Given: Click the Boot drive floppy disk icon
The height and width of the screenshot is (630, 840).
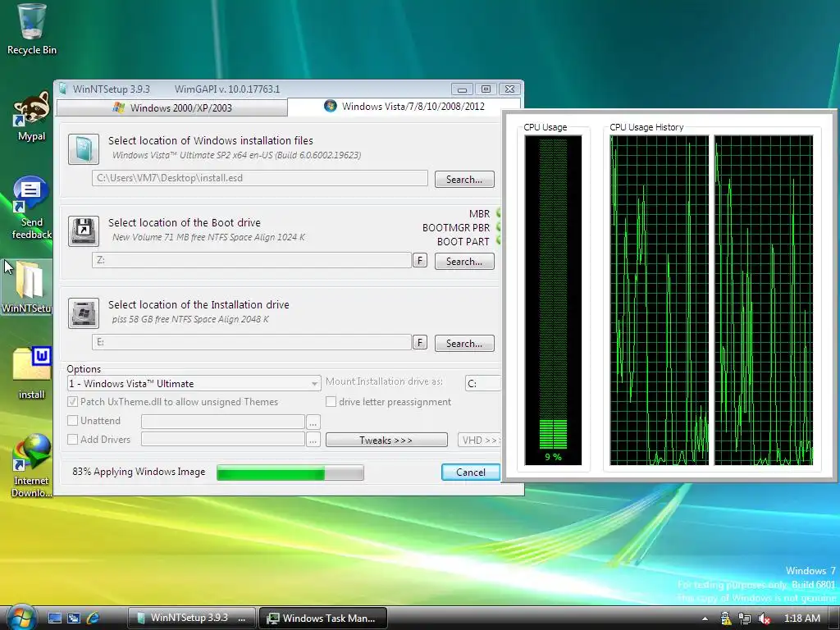Looking at the screenshot, I should (84, 231).
